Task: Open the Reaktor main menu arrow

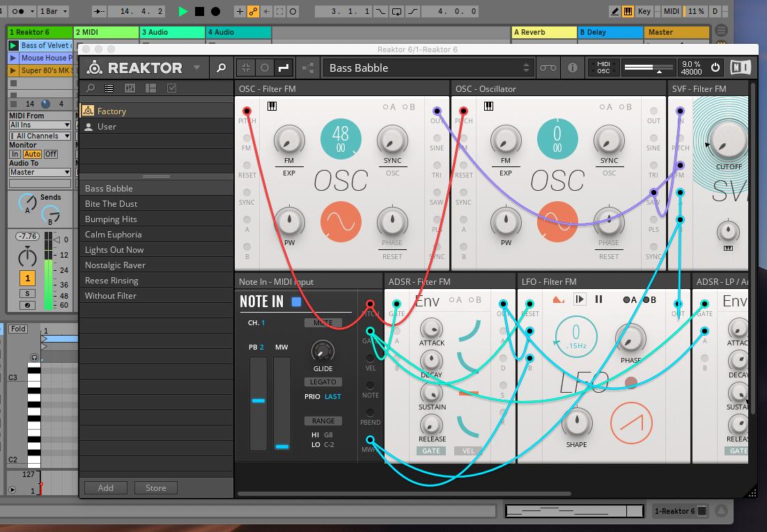Action: [x=196, y=68]
